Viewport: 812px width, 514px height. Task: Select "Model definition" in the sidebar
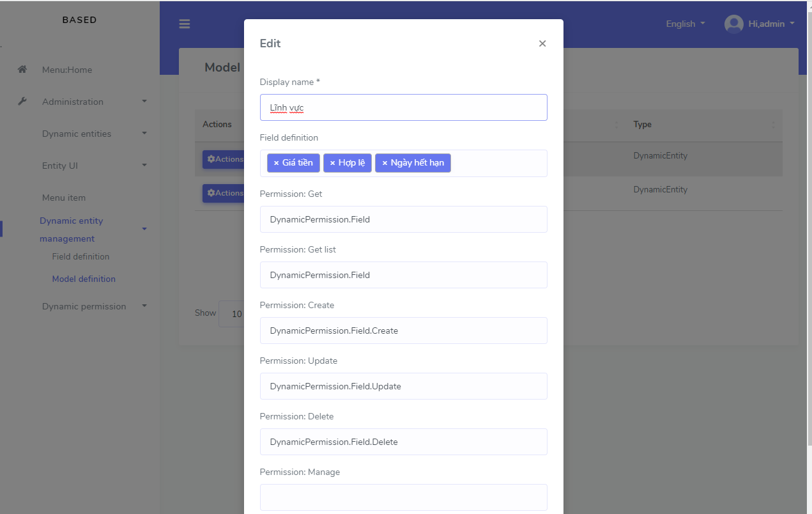tap(84, 279)
